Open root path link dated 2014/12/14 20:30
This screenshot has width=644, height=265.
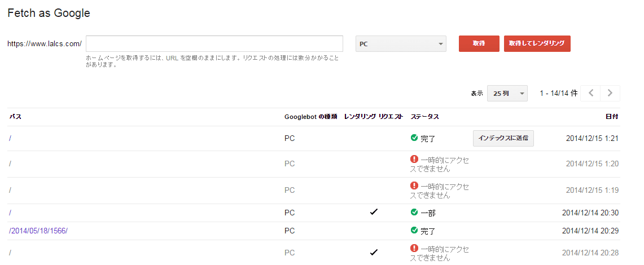tap(11, 213)
